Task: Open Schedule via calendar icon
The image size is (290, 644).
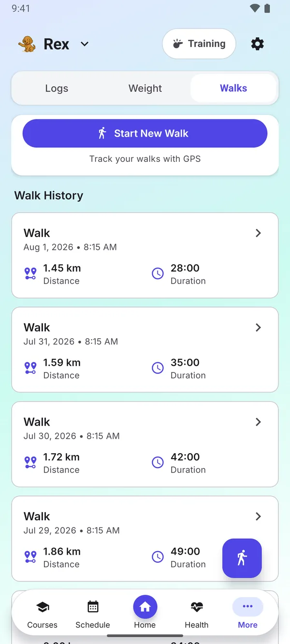Action: coord(93,607)
